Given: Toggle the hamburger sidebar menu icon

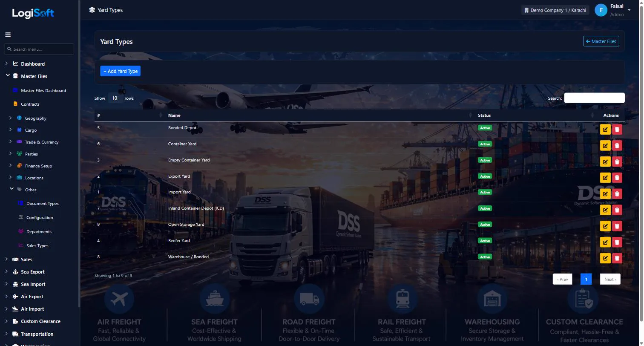Looking at the screenshot, I should coord(8,35).
